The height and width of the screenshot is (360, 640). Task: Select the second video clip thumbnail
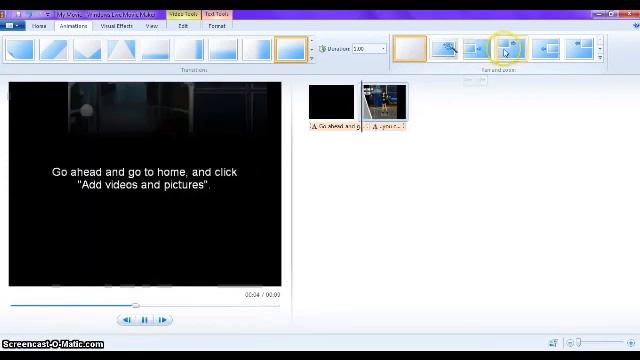coord(384,102)
